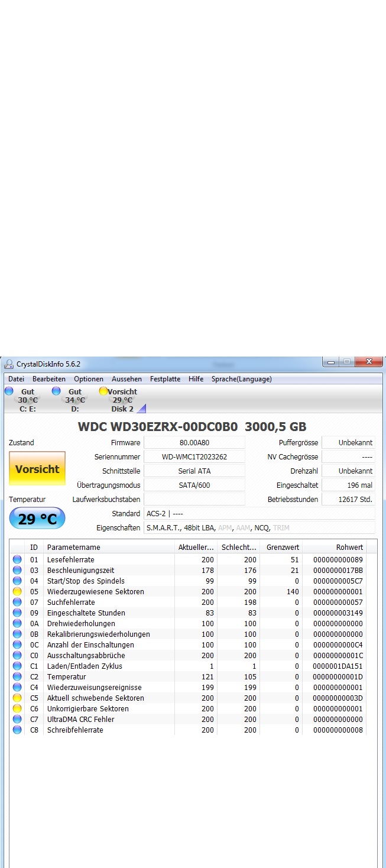Click the Rohwert column header

coord(335,547)
